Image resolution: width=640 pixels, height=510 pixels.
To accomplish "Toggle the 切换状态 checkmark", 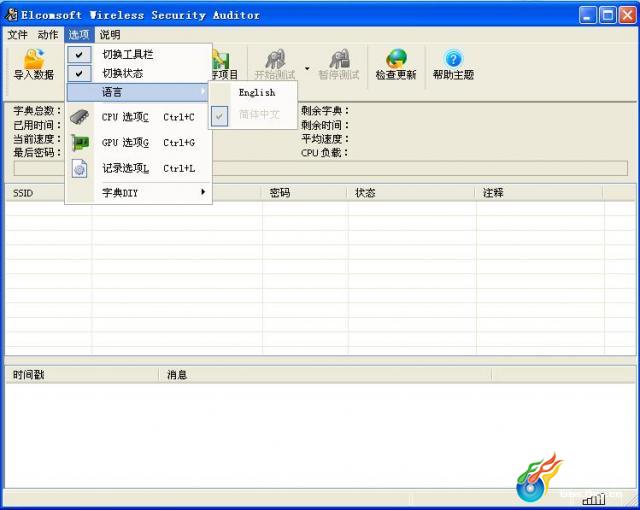I will click(x=79, y=73).
